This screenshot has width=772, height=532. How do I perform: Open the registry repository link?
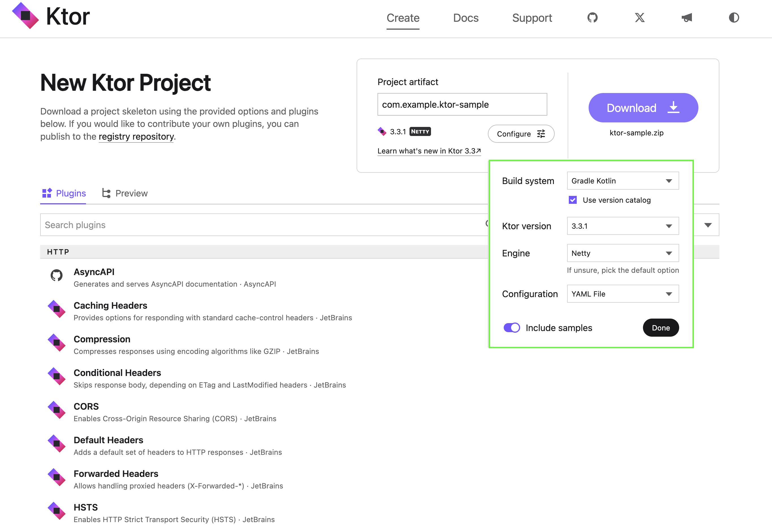[136, 137]
